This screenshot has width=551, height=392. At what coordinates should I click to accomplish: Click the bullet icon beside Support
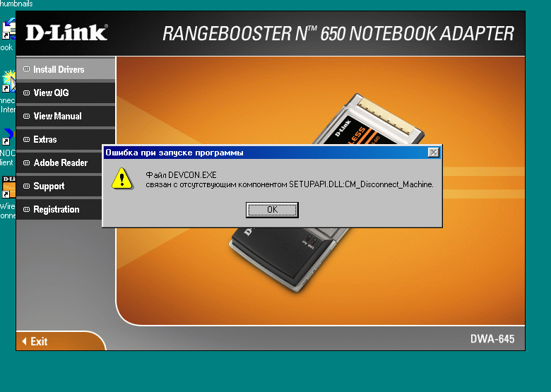[x=26, y=186]
